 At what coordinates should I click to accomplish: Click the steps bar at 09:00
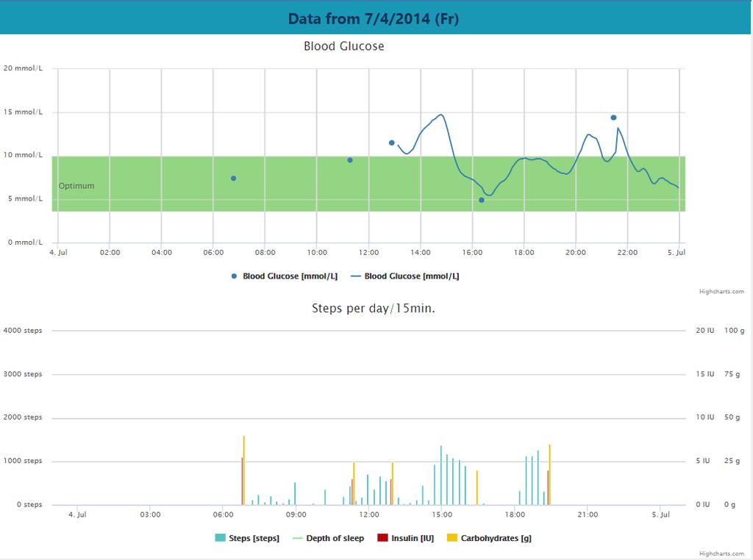pos(295,494)
